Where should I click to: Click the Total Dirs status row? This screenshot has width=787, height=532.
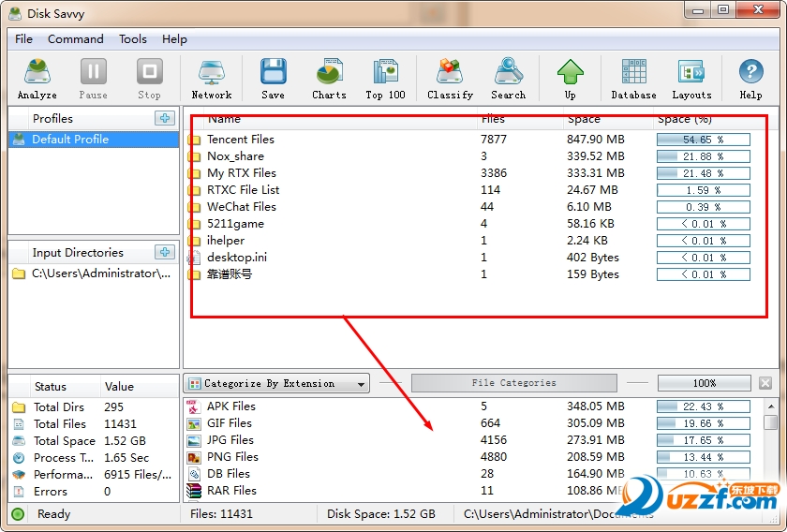tap(94, 407)
